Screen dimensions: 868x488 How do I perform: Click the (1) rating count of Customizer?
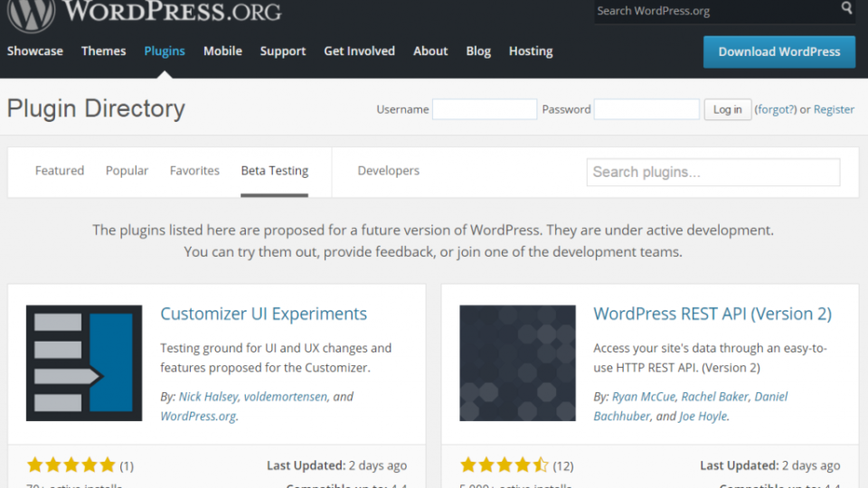pyautogui.click(x=127, y=466)
